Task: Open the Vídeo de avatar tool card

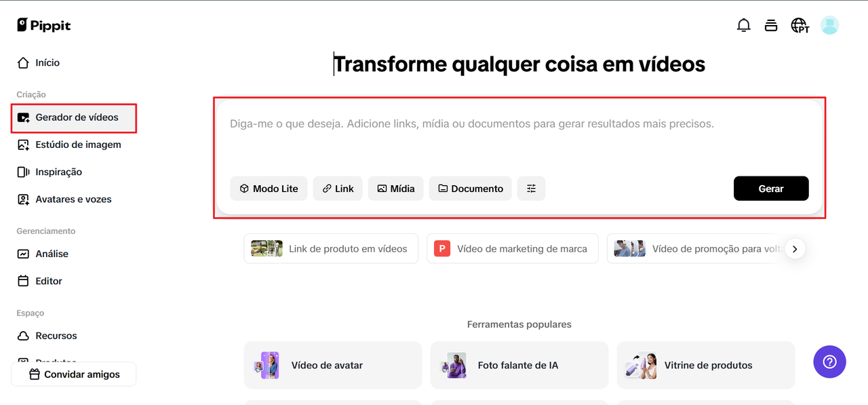Action: tap(332, 365)
